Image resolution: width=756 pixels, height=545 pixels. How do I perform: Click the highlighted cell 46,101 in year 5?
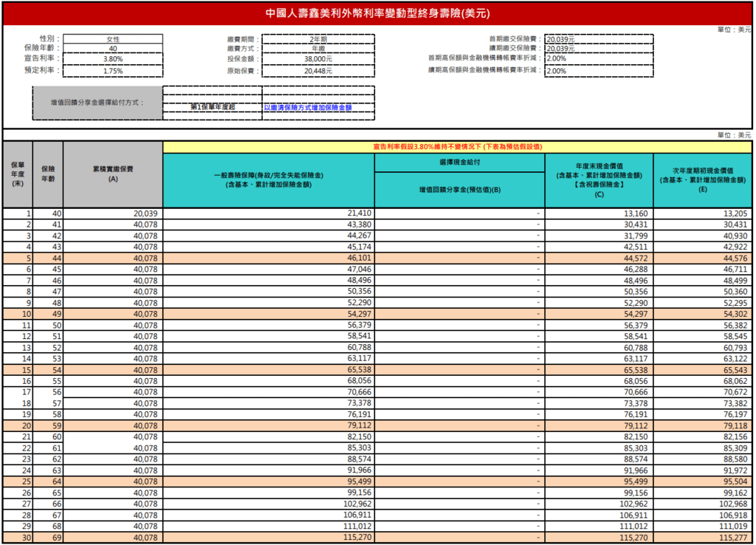pyautogui.click(x=269, y=258)
